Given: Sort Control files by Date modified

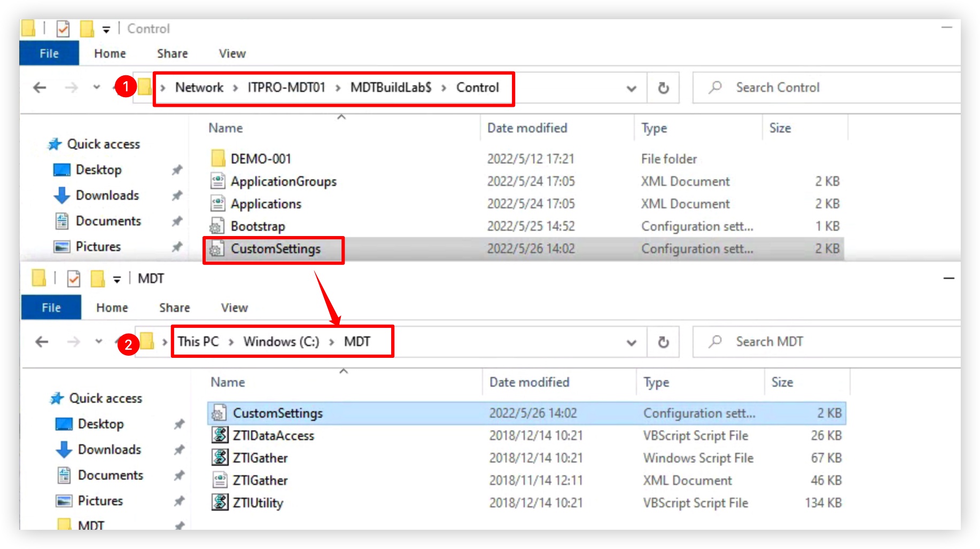Looking at the screenshot, I should [527, 128].
